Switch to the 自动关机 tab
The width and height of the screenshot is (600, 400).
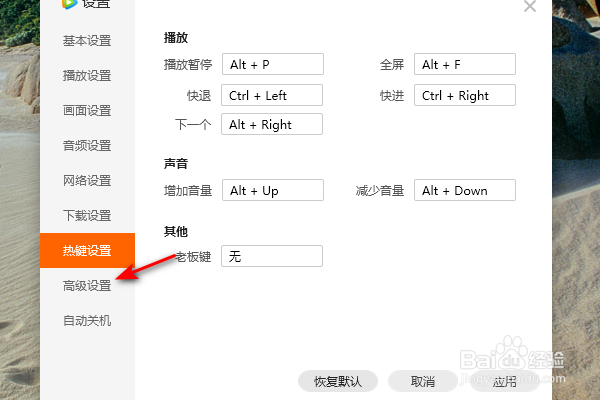(87, 321)
